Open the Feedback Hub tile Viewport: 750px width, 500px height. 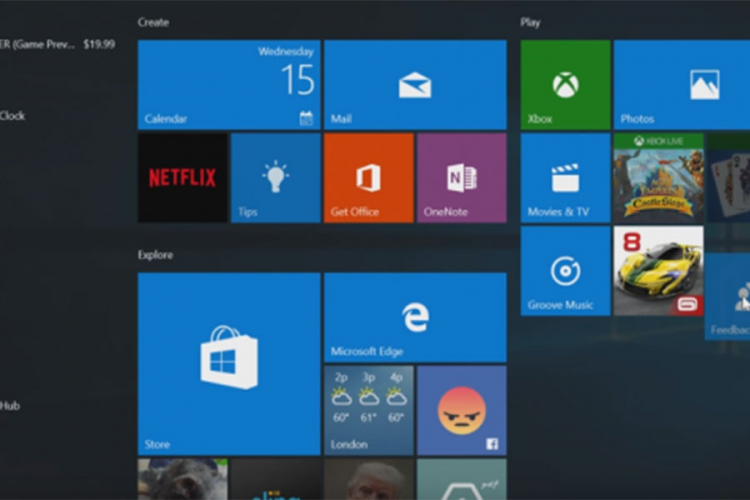click(x=728, y=297)
